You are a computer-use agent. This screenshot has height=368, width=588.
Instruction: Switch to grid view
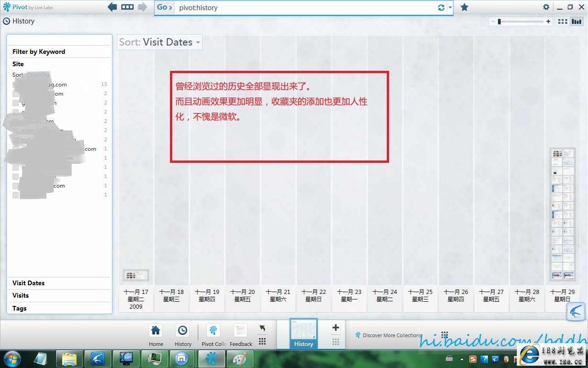point(563,22)
